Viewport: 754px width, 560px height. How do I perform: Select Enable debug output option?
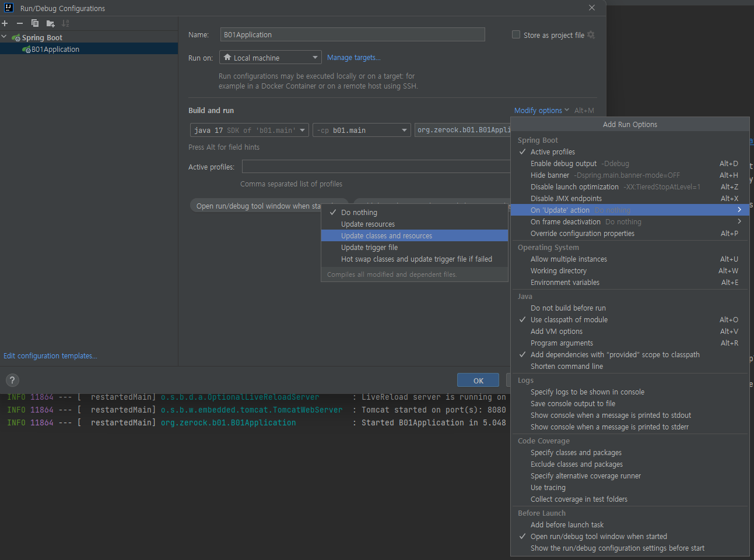click(630, 164)
